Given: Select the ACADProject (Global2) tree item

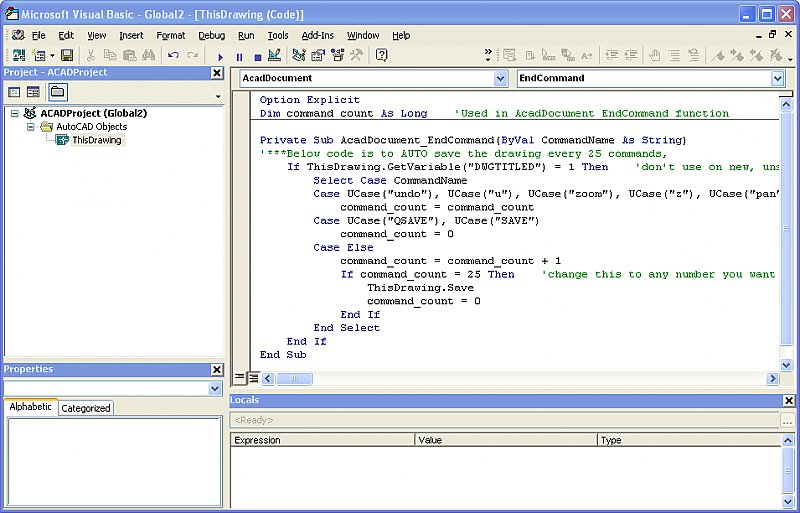Looking at the screenshot, I should click(93, 113).
